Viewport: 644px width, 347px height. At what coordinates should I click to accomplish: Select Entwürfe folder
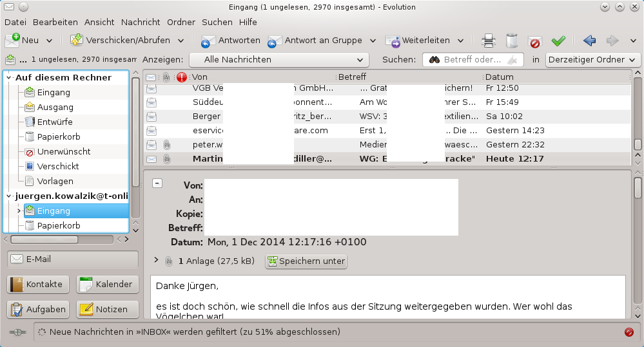[55, 122]
